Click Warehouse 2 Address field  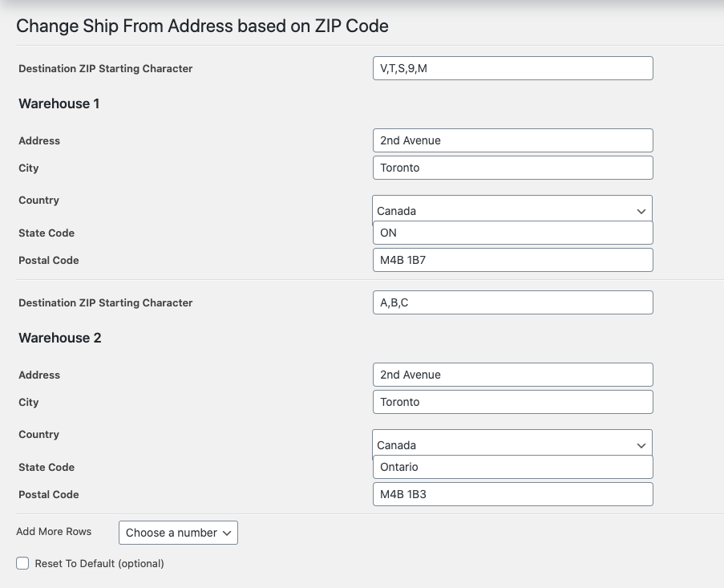point(513,375)
